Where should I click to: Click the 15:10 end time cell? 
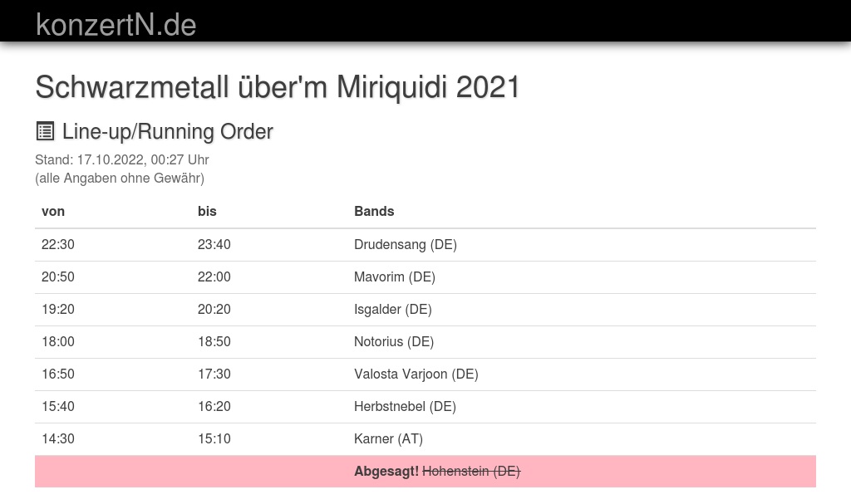tap(214, 438)
